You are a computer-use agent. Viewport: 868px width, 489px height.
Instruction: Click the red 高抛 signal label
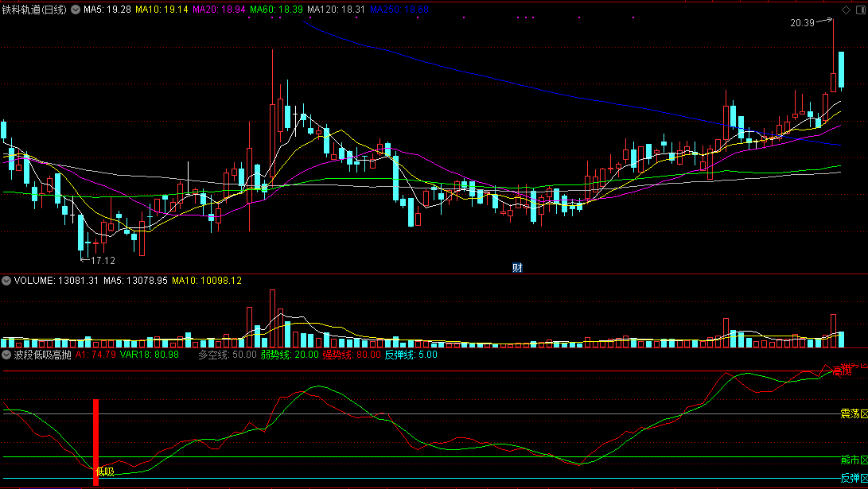point(842,371)
